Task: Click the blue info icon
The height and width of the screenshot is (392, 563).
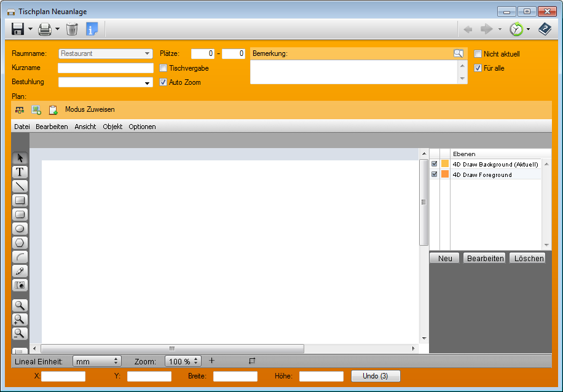Action: tap(92, 29)
